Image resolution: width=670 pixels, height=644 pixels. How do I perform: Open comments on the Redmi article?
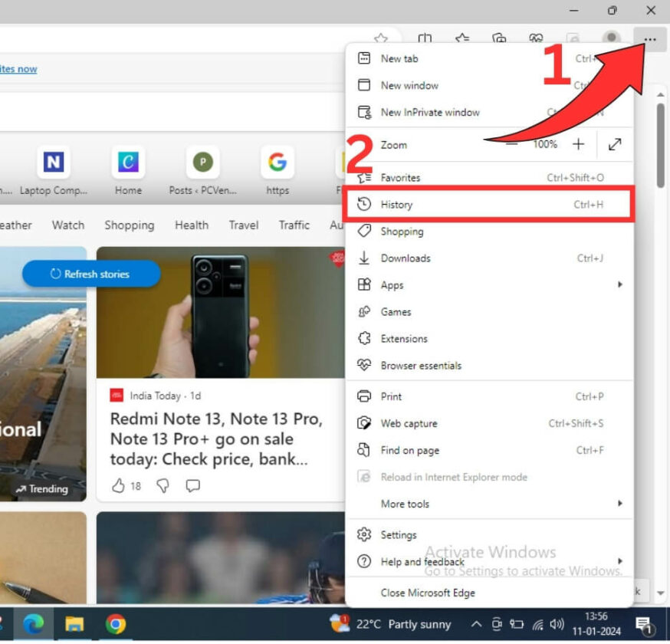(192, 485)
